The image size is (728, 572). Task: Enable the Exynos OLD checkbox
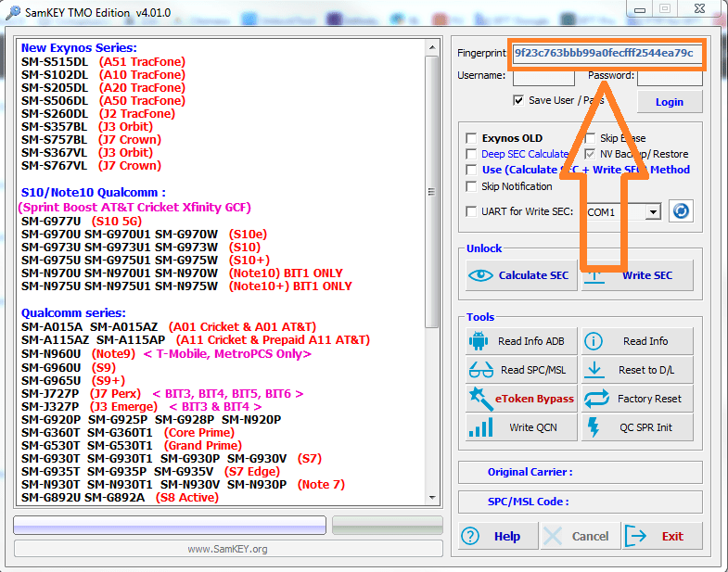471,138
